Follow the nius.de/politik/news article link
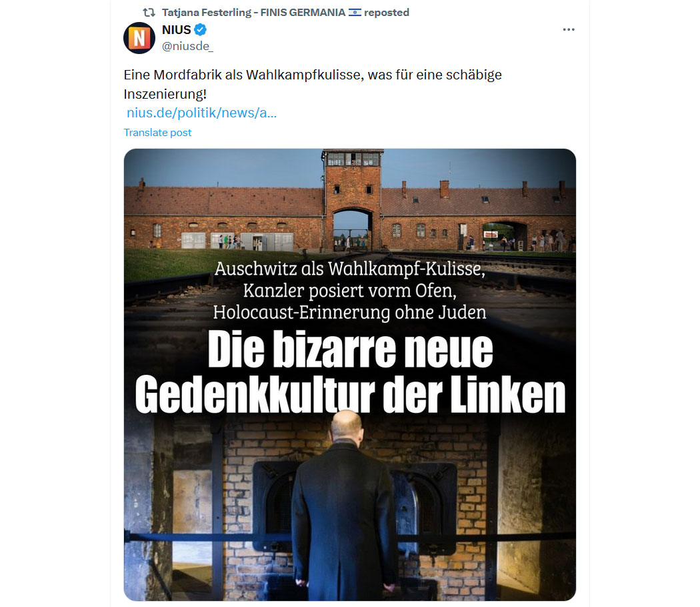Screen dimensions: 700x607 coord(202,113)
